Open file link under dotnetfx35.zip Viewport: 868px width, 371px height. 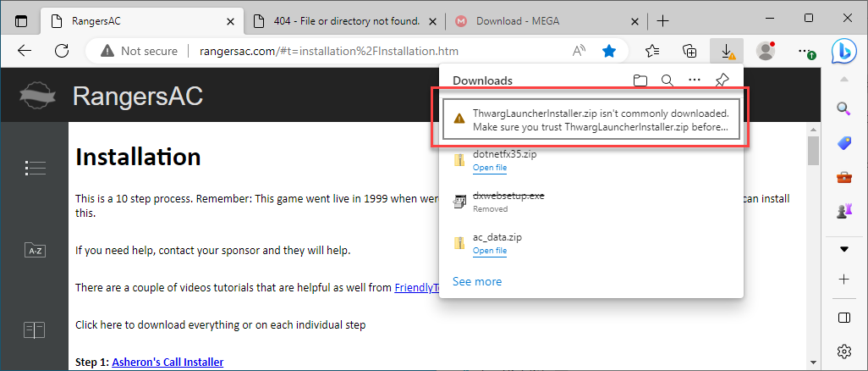[x=490, y=168]
